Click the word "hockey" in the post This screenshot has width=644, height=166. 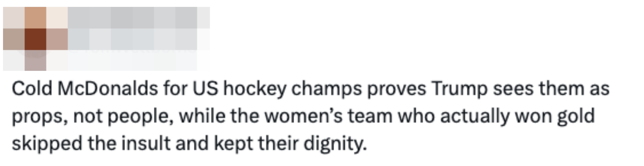(x=255, y=89)
